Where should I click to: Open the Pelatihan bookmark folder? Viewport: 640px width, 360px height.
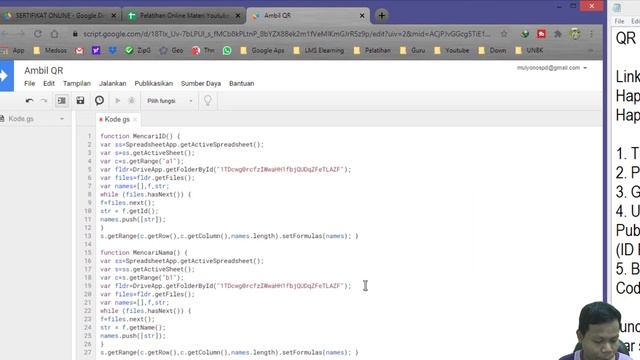click(372, 51)
